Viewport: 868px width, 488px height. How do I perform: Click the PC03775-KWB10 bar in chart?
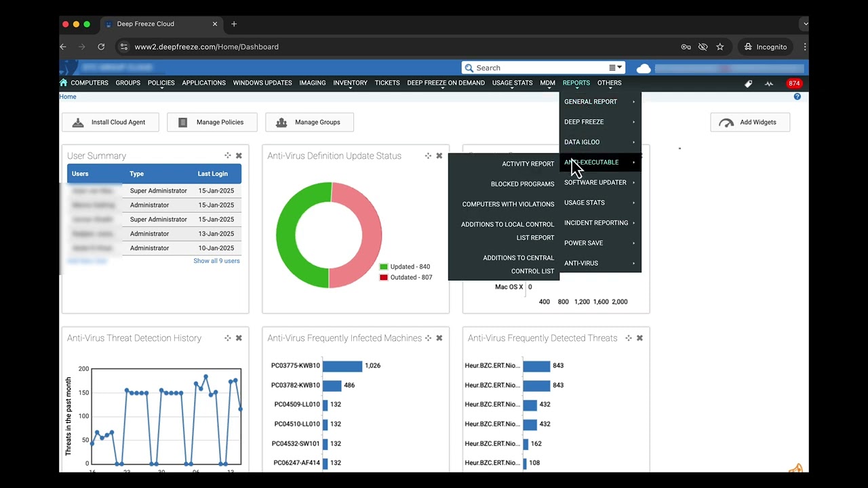tap(342, 365)
